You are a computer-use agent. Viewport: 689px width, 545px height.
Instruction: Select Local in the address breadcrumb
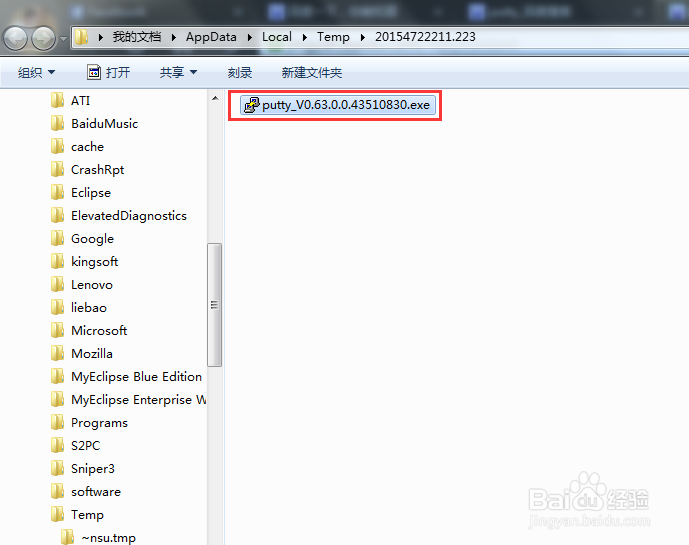pos(277,37)
